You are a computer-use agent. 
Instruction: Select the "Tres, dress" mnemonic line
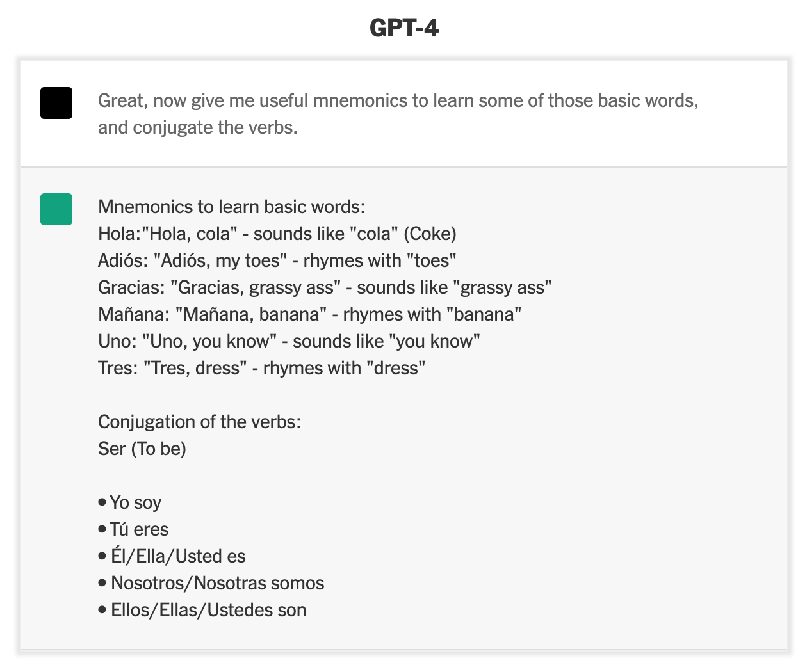pyautogui.click(x=261, y=368)
